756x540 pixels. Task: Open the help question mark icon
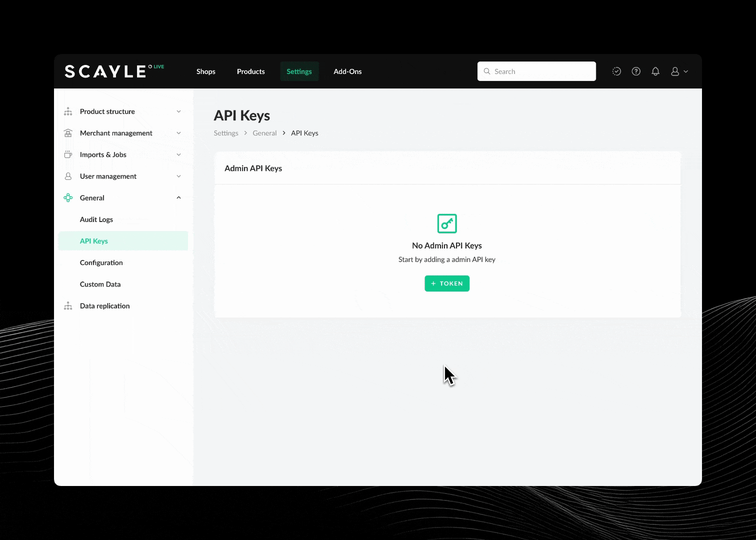(636, 71)
